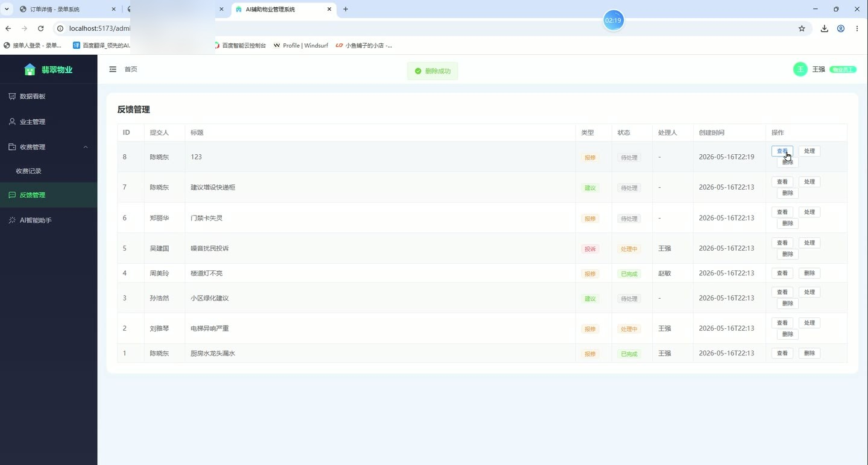This screenshot has height=465, width=868.
Task: Close the AI辅助物业管理系统 tab
Action: coord(329,10)
